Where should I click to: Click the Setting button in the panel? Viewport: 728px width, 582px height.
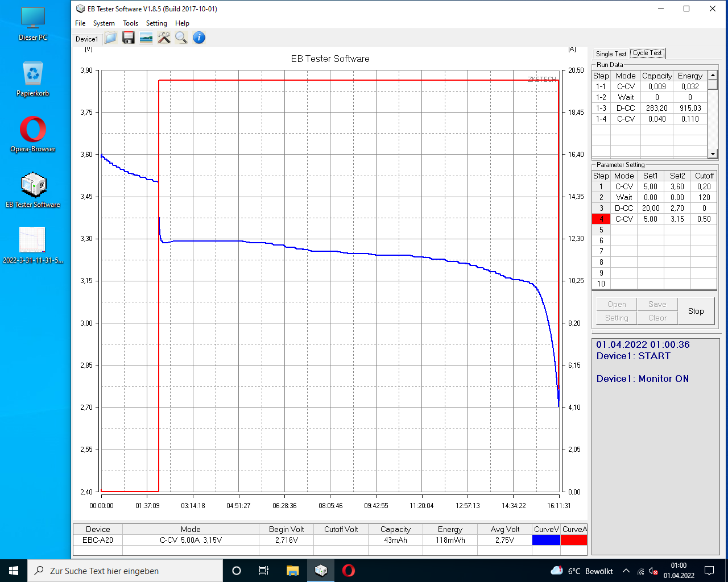pos(617,318)
